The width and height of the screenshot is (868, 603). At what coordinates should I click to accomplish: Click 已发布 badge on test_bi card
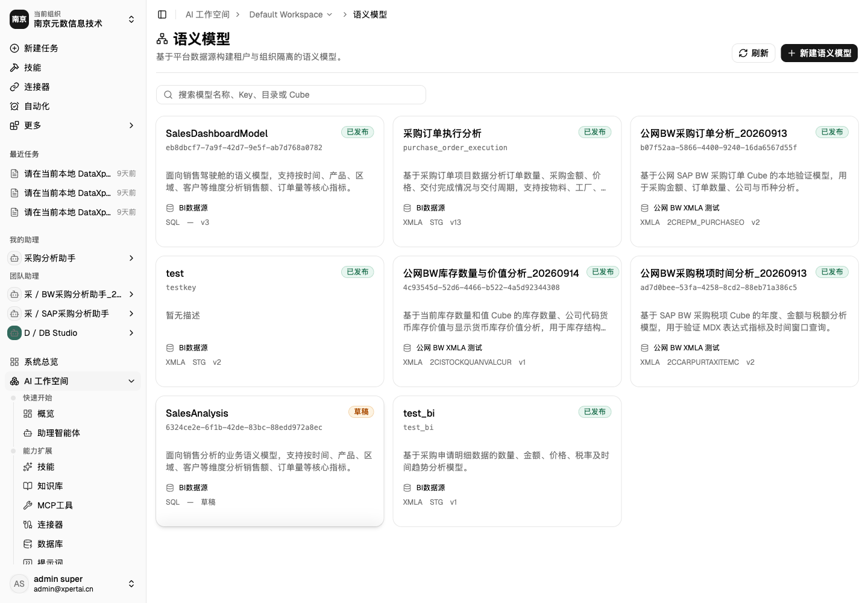tap(595, 412)
